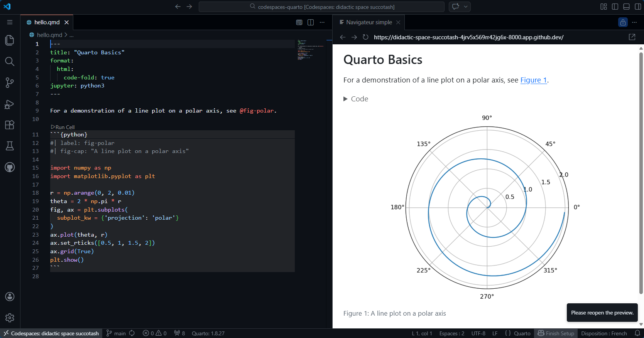Open the Explorer view in the activity bar
644x338 pixels.
[x=10, y=40]
